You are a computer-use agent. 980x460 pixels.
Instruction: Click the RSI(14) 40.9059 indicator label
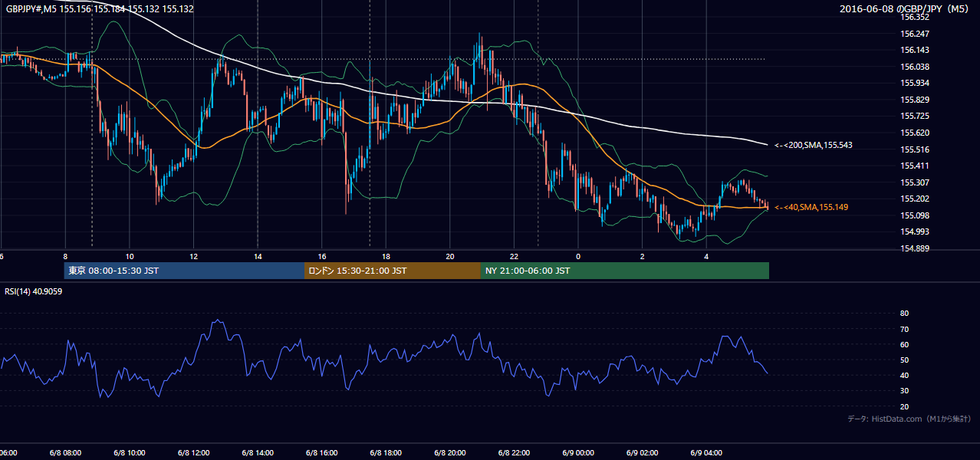[x=33, y=291]
